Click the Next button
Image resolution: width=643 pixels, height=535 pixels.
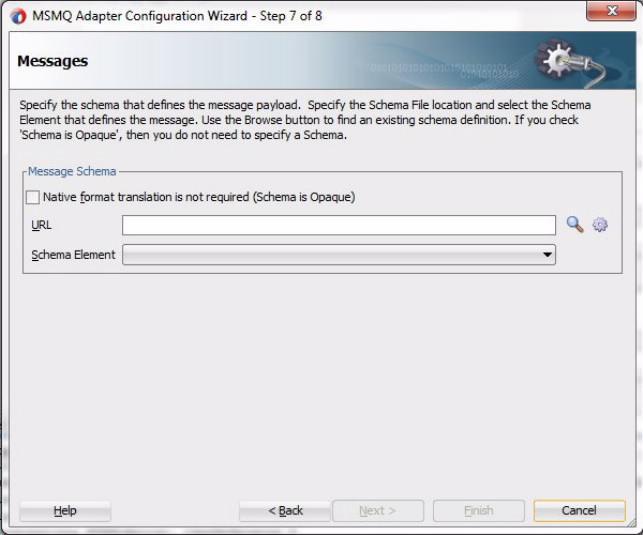(378, 511)
